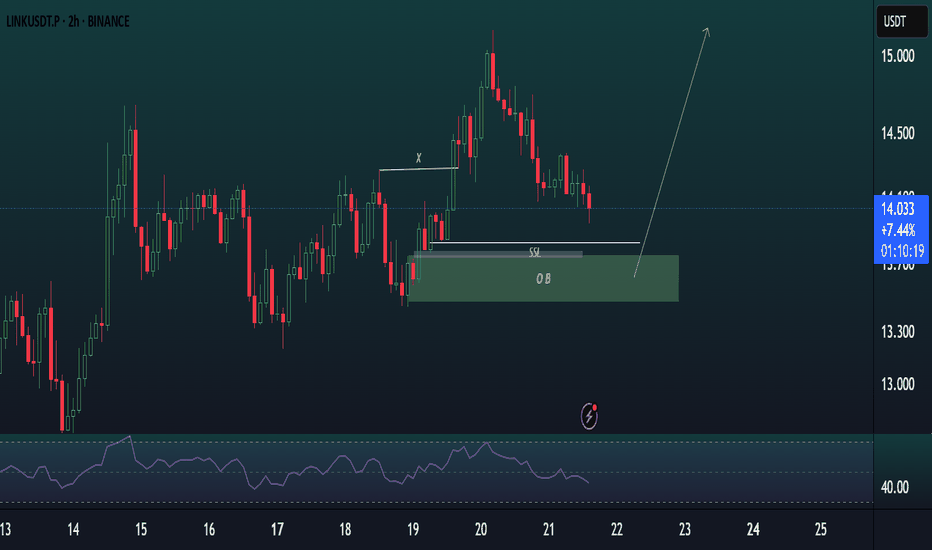Open the LINKUSDT.P symbol title
The height and width of the screenshot is (550, 932).
36,21
